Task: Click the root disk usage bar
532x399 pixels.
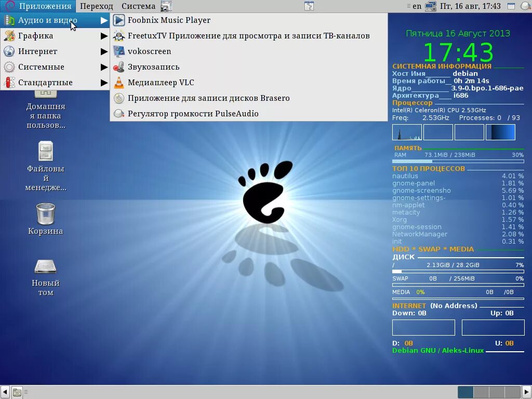Action: click(x=458, y=271)
